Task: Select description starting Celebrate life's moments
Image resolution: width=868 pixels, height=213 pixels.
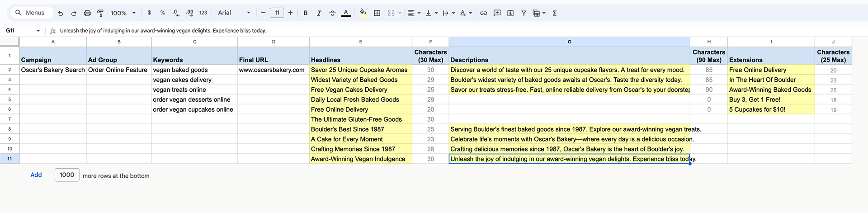Action: (569, 139)
